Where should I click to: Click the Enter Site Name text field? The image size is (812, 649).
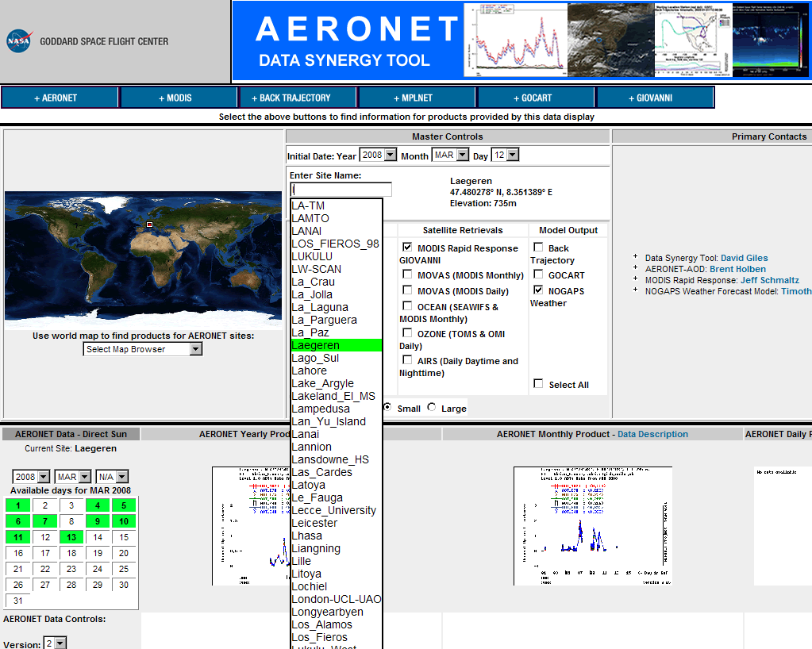(x=341, y=190)
